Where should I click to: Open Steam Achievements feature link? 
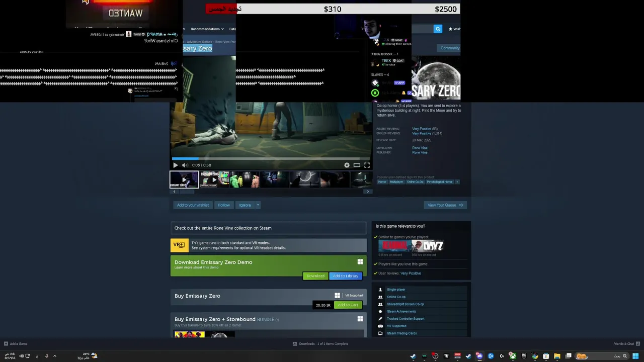pyautogui.click(x=401, y=311)
